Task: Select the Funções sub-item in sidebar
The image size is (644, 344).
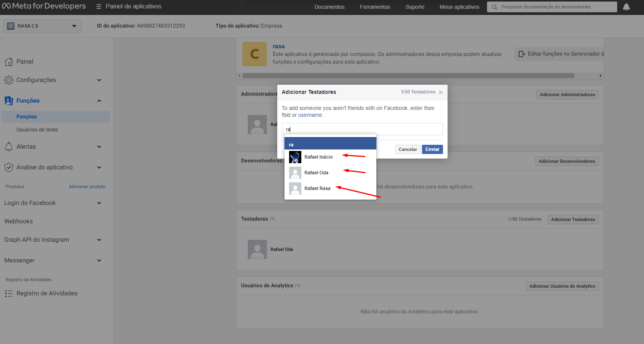Action: tap(56, 117)
